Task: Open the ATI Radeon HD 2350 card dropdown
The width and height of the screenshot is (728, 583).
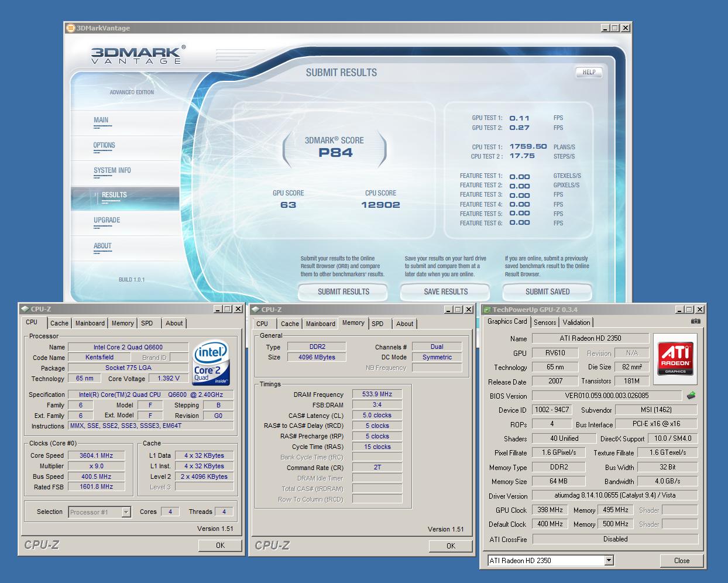Action: [x=609, y=561]
